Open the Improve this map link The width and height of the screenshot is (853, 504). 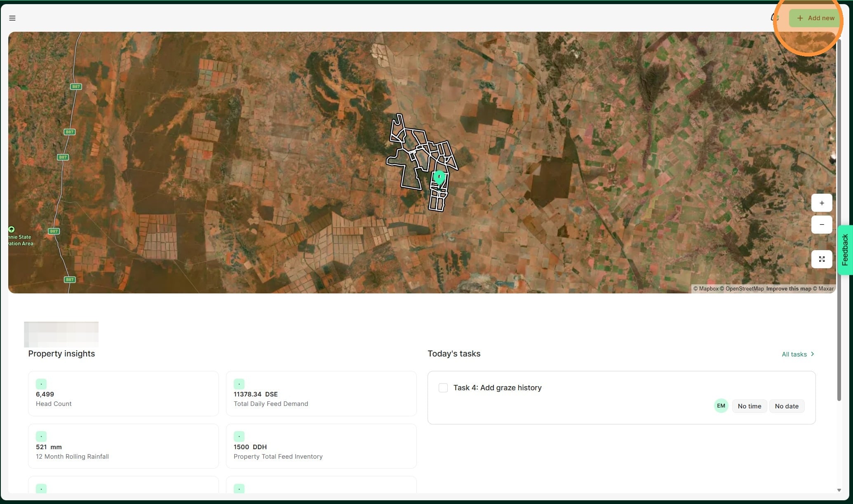pyautogui.click(x=788, y=289)
